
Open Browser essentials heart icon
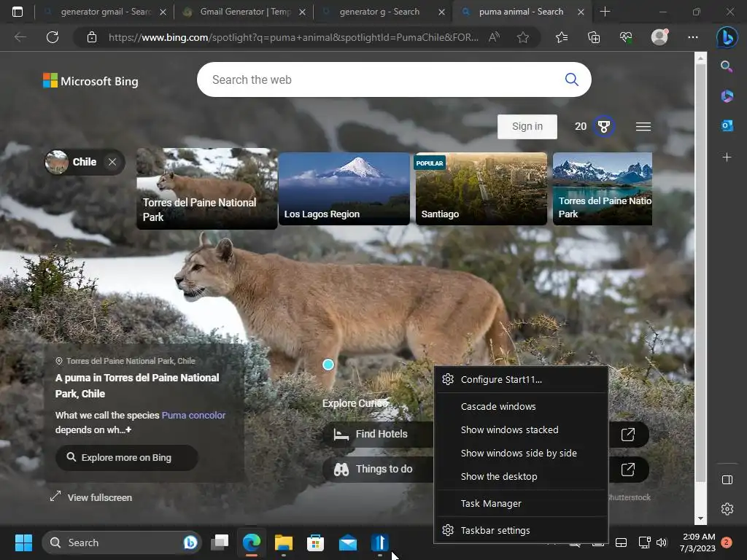click(x=626, y=37)
